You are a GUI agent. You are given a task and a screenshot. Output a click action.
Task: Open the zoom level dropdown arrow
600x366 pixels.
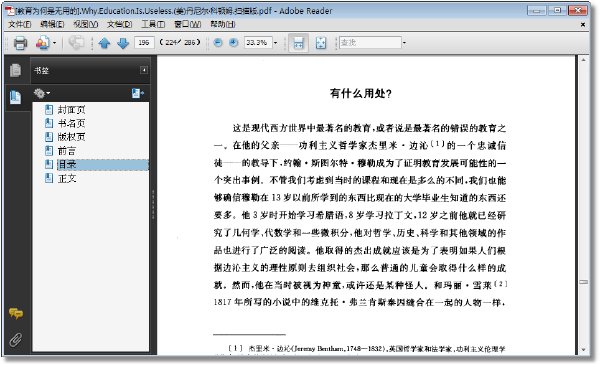pos(276,42)
